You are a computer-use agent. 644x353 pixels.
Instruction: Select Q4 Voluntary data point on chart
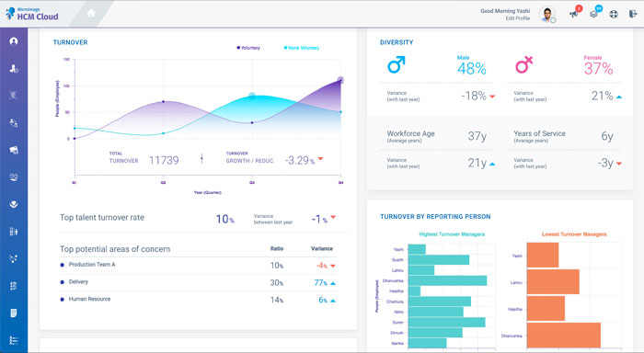(x=340, y=80)
